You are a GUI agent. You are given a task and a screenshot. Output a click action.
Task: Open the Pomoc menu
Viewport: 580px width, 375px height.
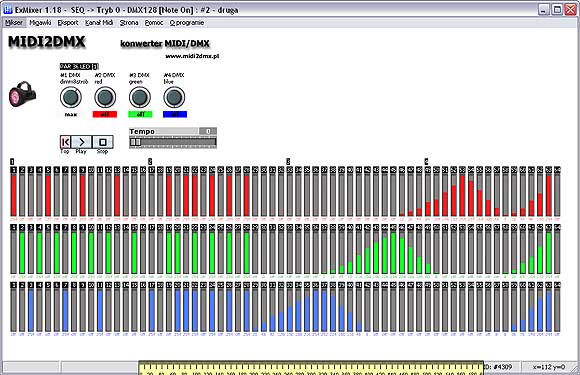[x=154, y=23]
